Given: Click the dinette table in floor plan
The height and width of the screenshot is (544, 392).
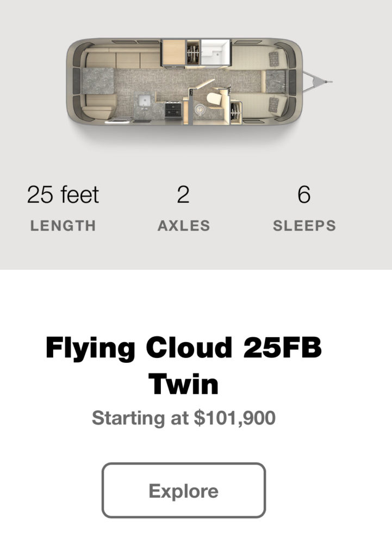Looking at the screenshot, I should pyautogui.click(x=98, y=81).
